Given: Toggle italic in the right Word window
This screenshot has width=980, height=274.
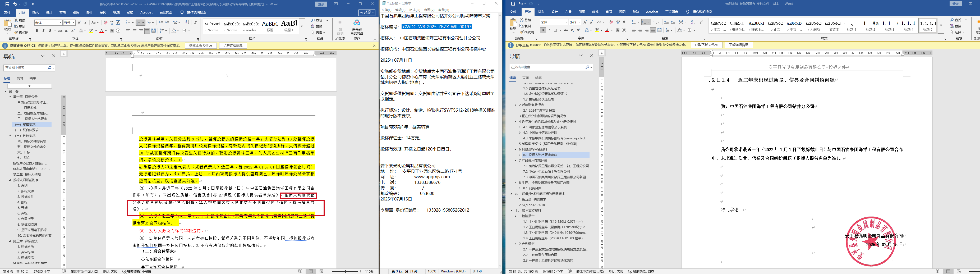Looking at the screenshot, I should click(549, 30).
